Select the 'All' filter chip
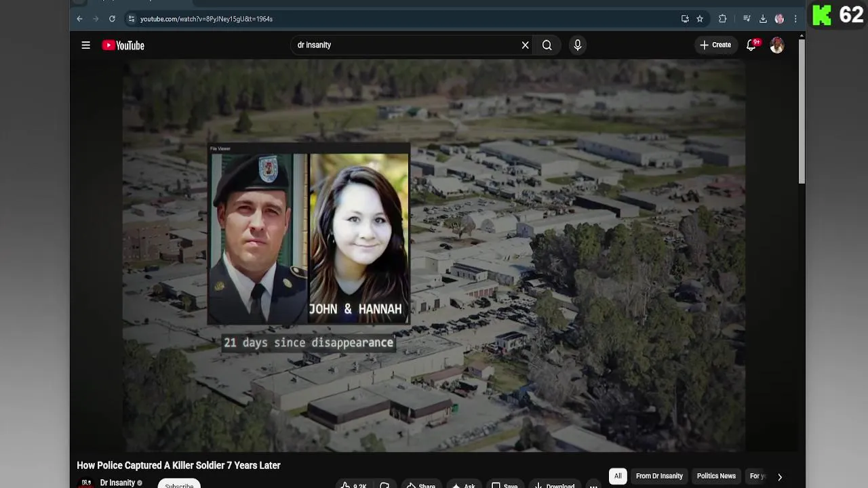This screenshot has height=488, width=868. tap(618, 476)
